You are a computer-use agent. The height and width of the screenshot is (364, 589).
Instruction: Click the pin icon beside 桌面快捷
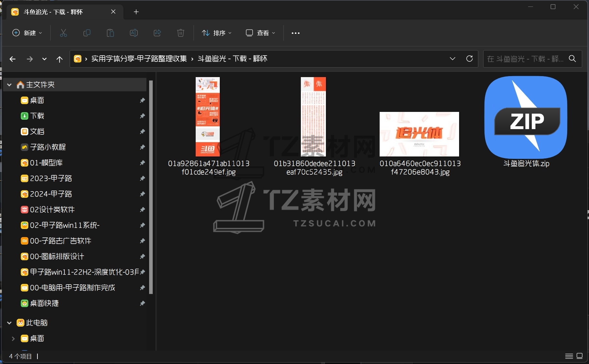142,303
